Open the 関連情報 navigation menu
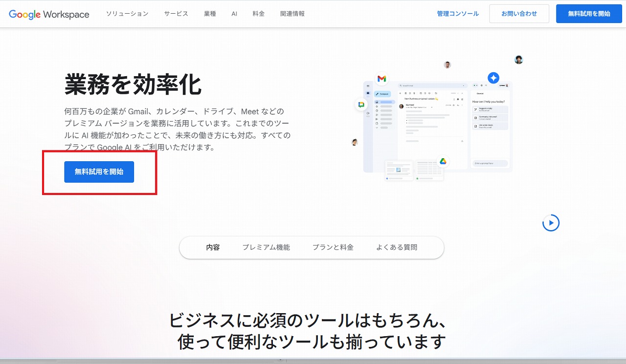Image resolution: width=626 pixels, height=364 pixels. click(292, 14)
